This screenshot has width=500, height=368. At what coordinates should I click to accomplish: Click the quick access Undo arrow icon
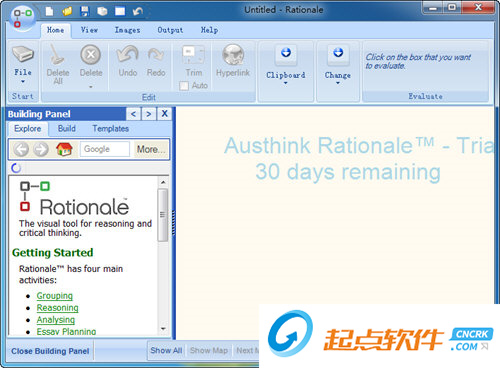pyautogui.click(x=138, y=12)
